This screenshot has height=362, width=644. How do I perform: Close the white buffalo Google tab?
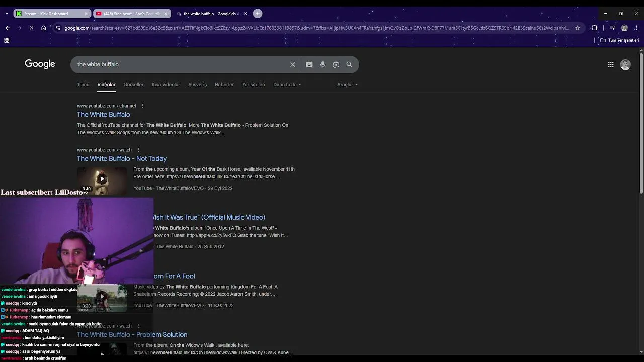click(x=246, y=14)
